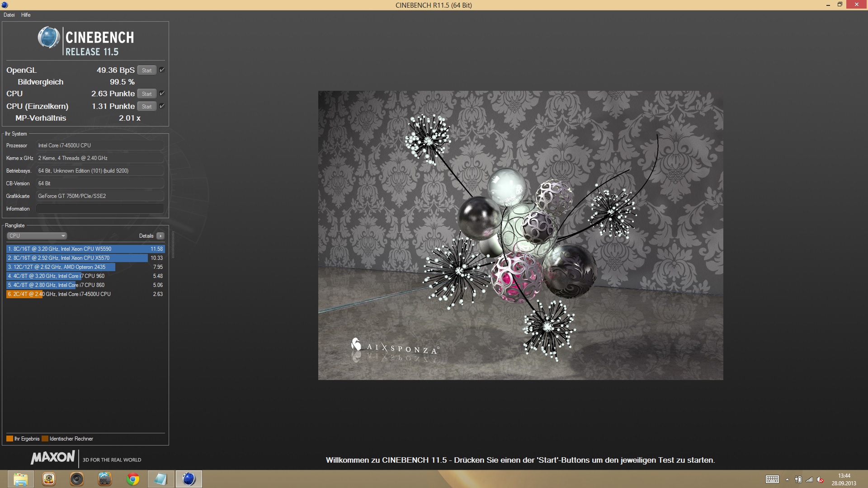Viewport: 868px width, 488px height.
Task: Open the Datei menu
Action: pyautogui.click(x=9, y=15)
